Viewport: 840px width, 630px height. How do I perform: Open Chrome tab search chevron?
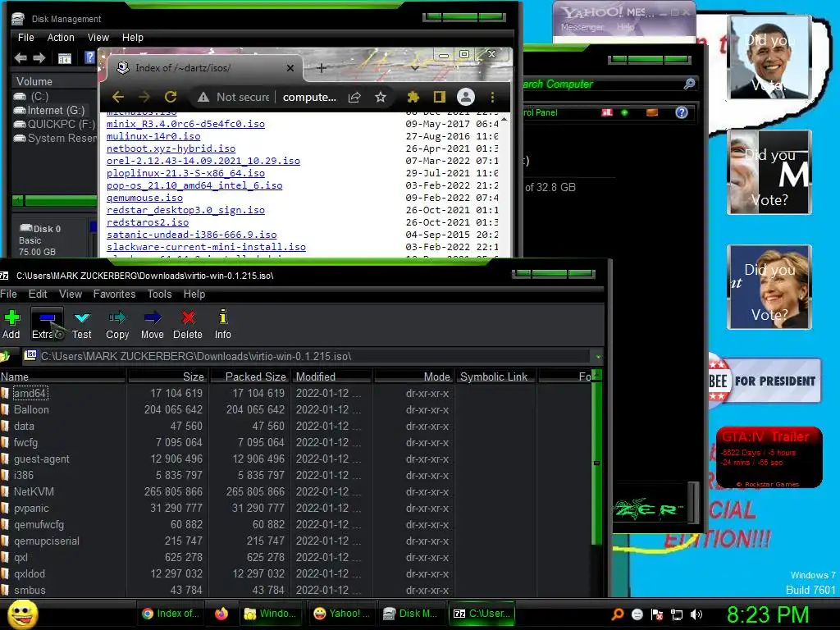(414, 68)
